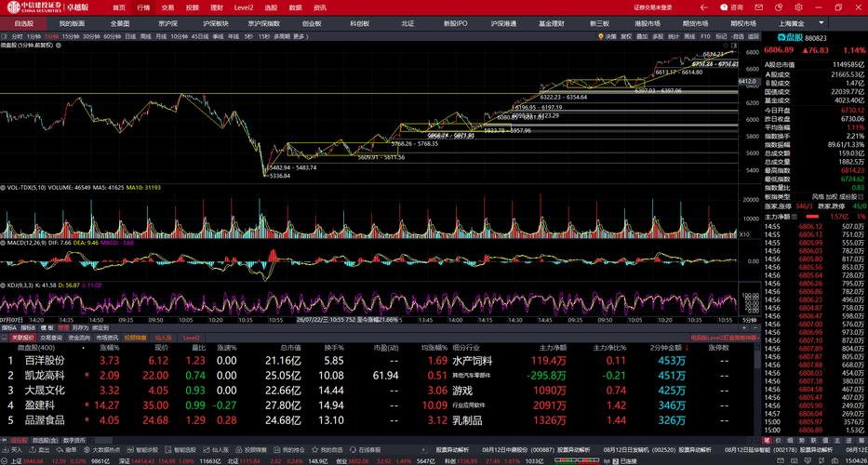Switch chart period to 30分钟
Viewport: 868px width, 465px height.
point(91,36)
